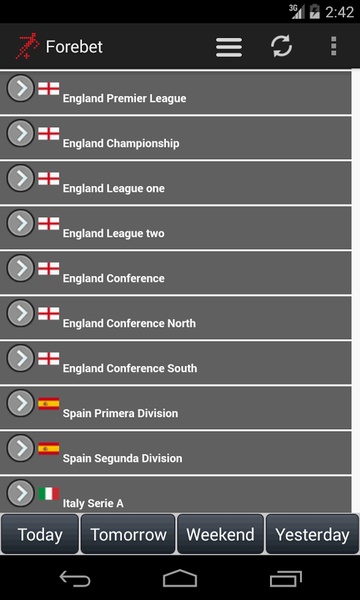The image size is (360, 600).
Task: Tap the Android home navigation icon
Action: [180, 578]
